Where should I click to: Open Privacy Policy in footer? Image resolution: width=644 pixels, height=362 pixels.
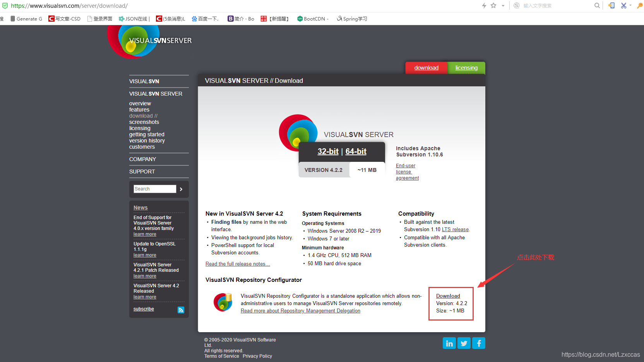pyautogui.click(x=257, y=356)
